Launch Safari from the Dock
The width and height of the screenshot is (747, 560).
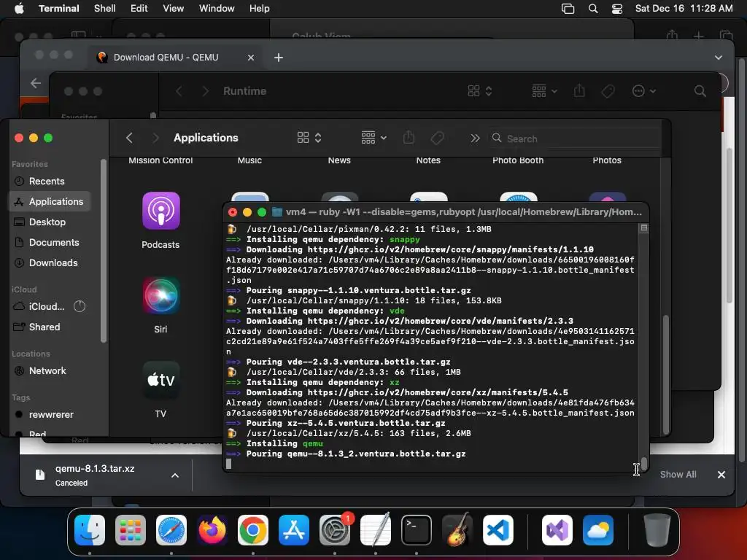point(171,530)
